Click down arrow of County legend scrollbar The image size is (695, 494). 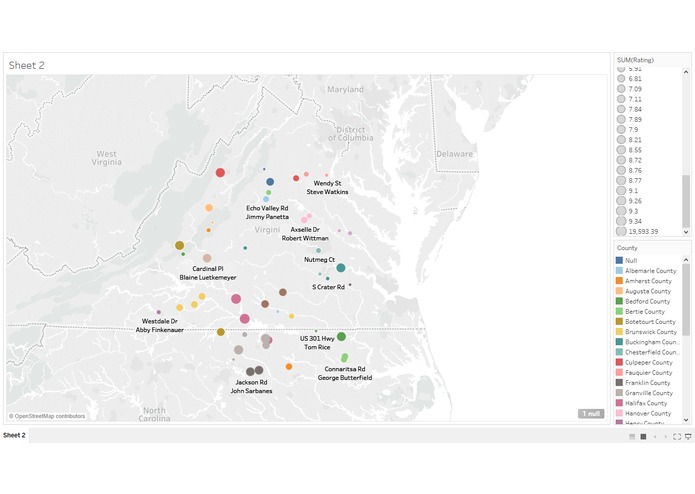(x=686, y=420)
